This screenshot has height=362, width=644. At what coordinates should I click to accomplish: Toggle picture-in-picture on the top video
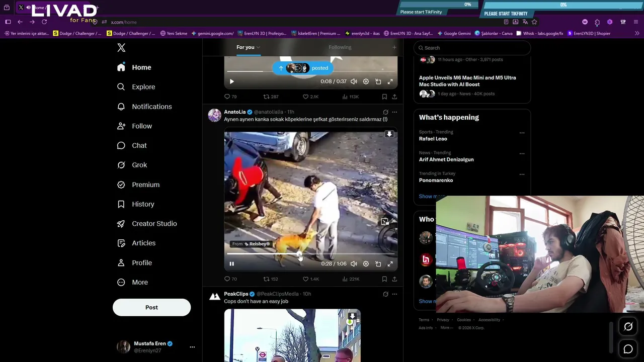[x=378, y=81]
